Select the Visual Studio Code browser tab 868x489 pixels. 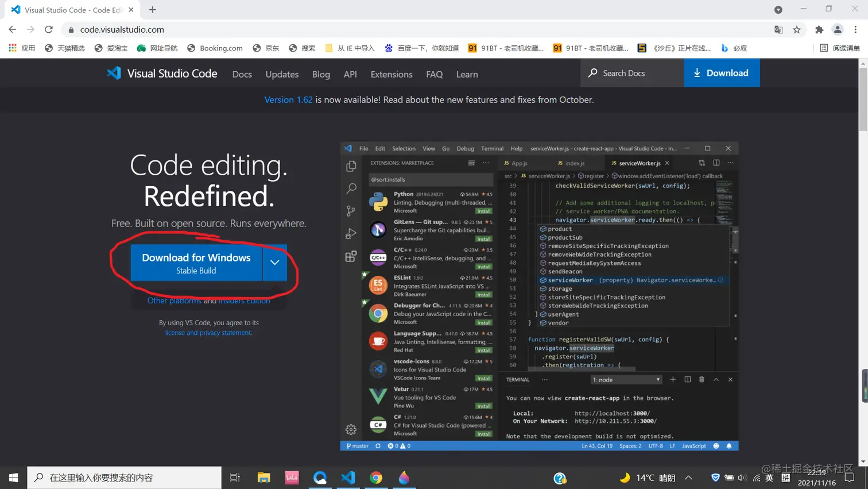(73, 10)
